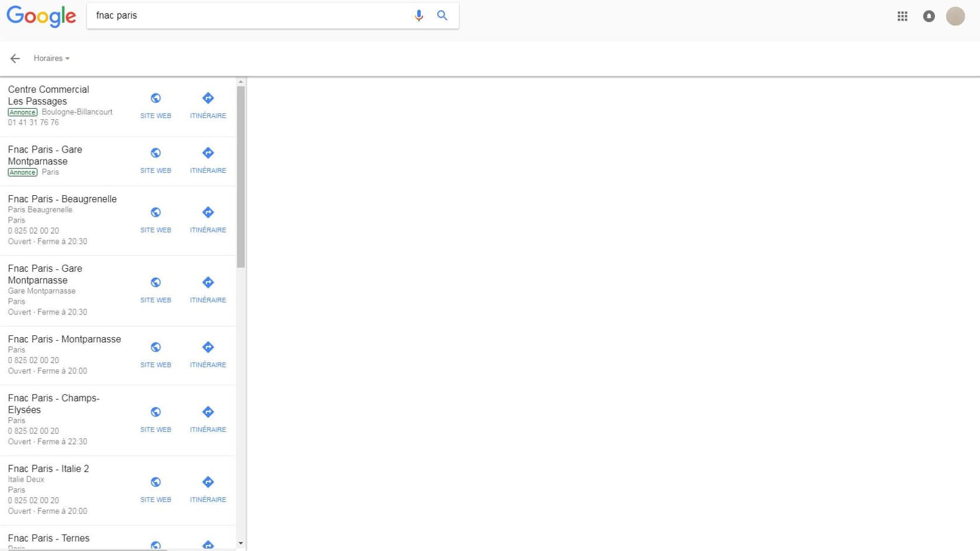
Task: Open Google notifications bell
Action: (x=929, y=16)
